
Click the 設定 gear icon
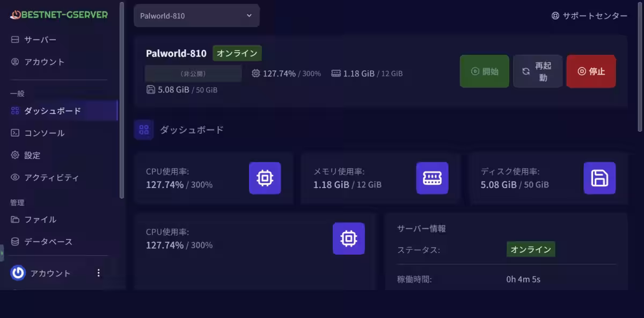[x=15, y=155]
